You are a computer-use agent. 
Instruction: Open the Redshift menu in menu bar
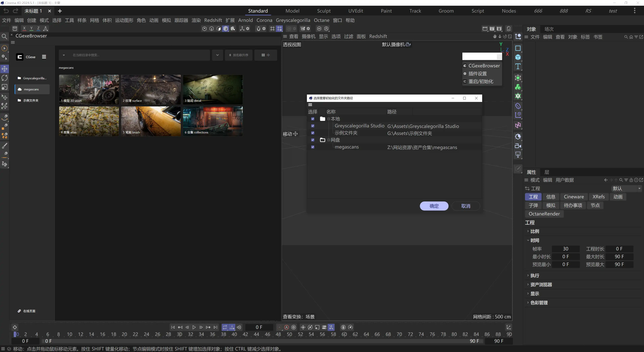(213, 20)
